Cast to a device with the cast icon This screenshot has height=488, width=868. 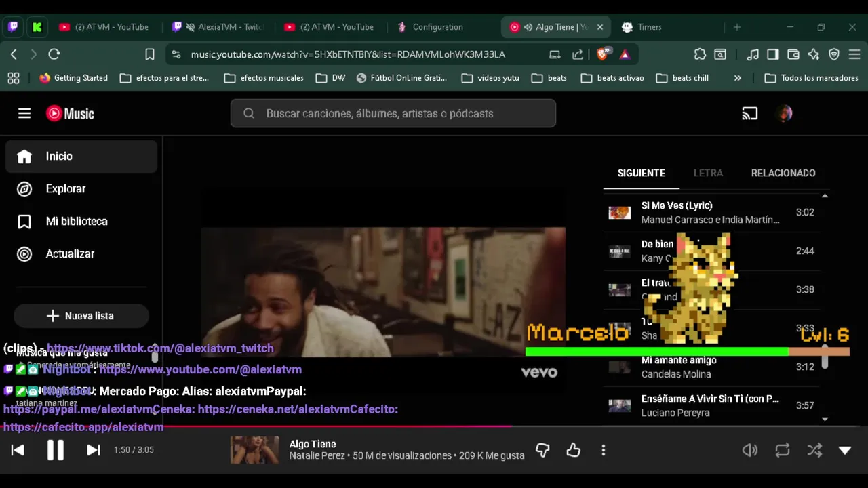tap(749, 114)
